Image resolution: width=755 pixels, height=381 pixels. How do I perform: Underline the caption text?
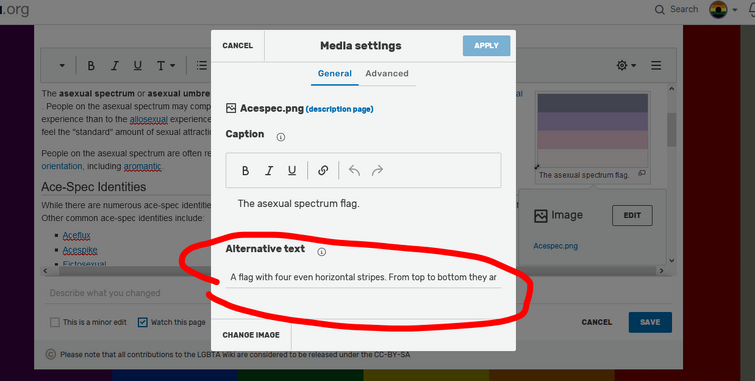pyautogui.click(x=292, y=171)
